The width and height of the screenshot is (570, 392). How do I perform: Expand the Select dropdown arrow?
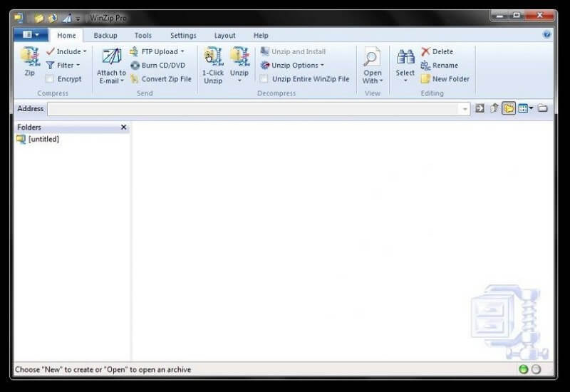[405, 81]
